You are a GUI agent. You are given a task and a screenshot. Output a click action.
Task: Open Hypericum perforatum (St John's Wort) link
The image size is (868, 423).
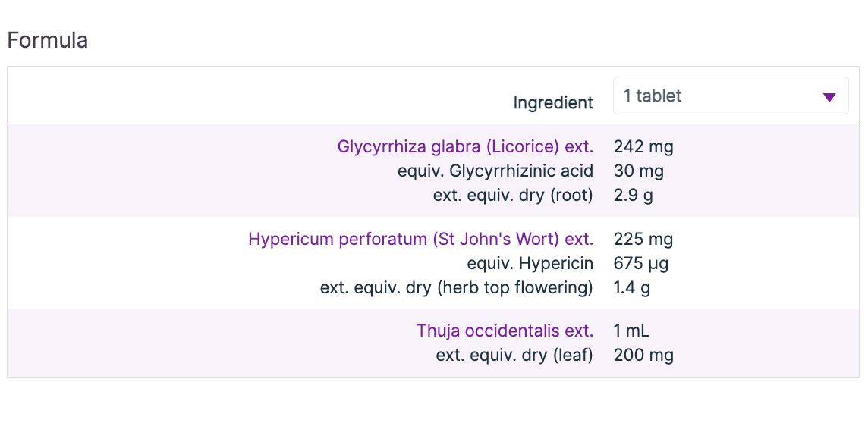[x=420, y=240]
